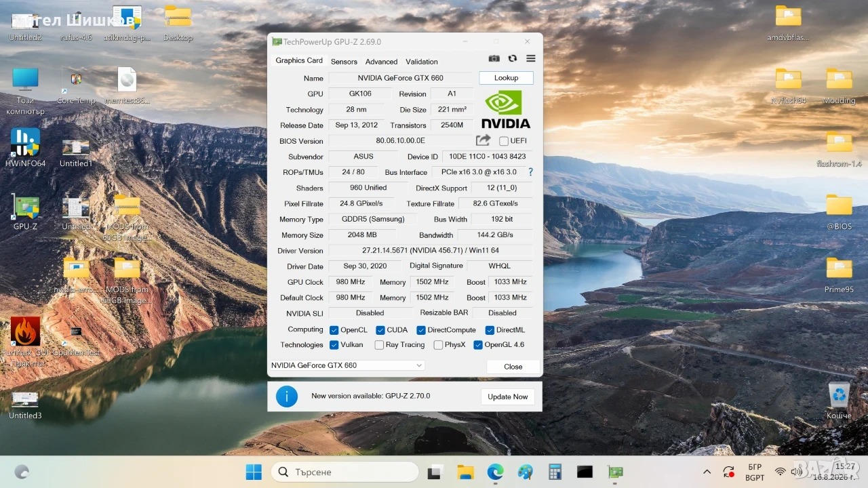Toggle the UEFI checkbox
The width and height of the screenshot is (868, 488).
pos(504,141)
